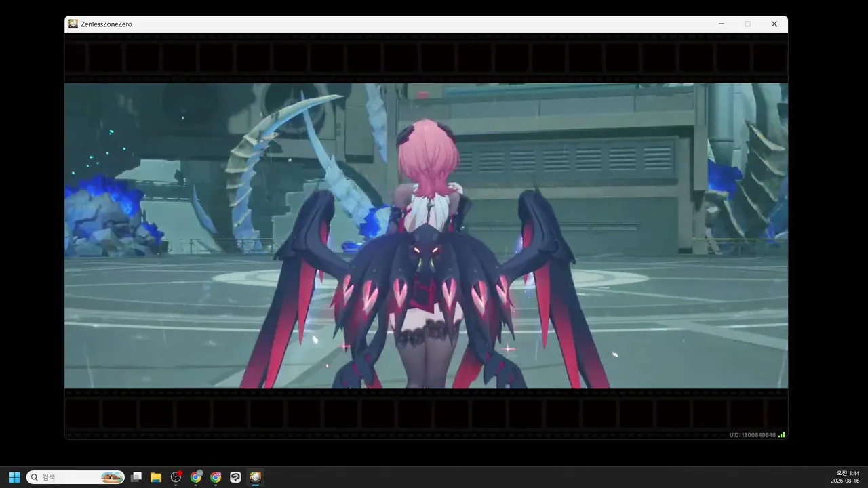The height and width of the screenshot is (488, 868).
Task: Select the ZenlessZoneZero taskbar icon
Action: click(x=255, y=477)
